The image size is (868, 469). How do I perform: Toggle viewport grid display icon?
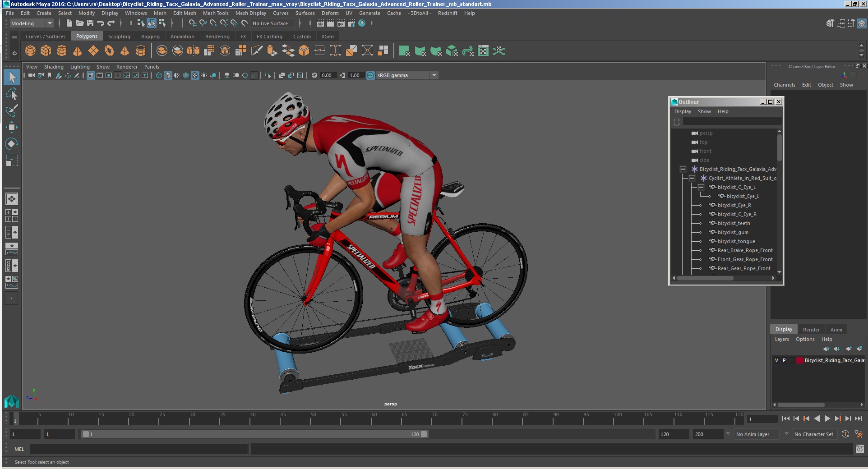point(91,75)
